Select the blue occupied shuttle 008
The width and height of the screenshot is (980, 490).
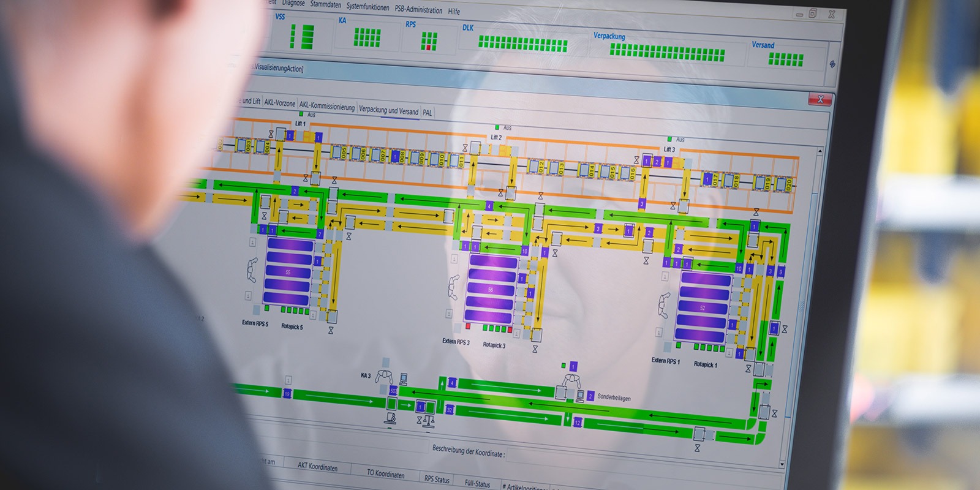point(396,157)
